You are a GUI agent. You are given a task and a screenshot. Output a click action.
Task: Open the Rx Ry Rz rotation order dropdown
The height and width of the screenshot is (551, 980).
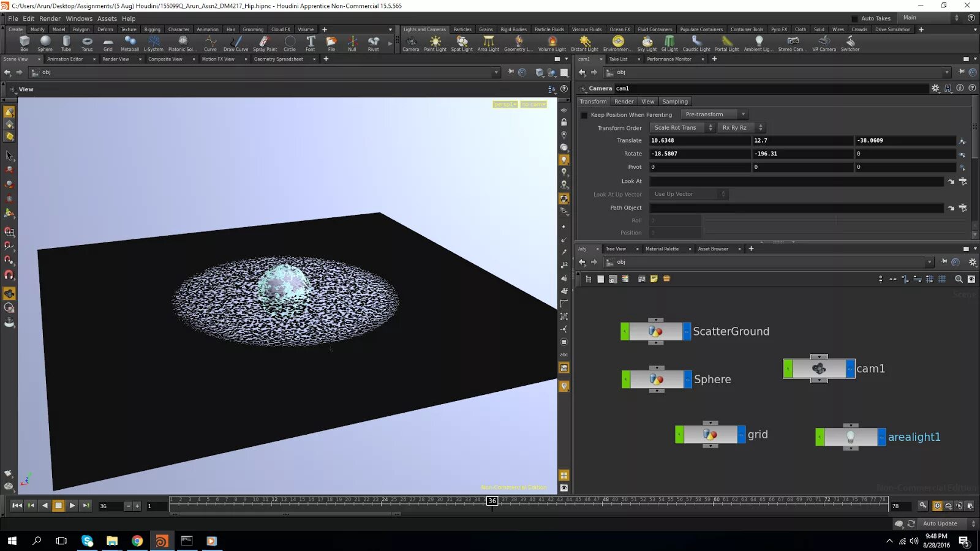pos(741,128)
